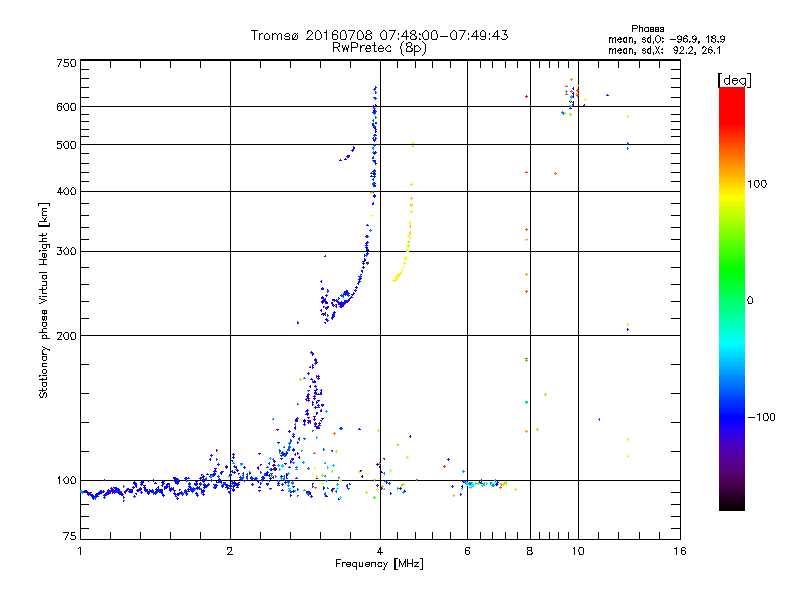Click the short blue trace segment near 480 km
This screenshot has width=800, height=600.
347,154
